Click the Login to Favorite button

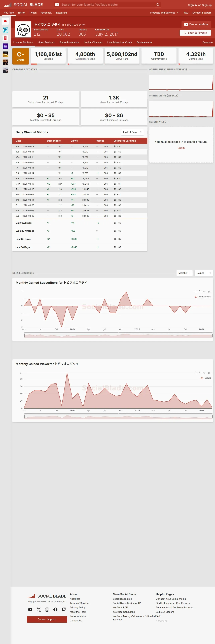click(195, 33)
